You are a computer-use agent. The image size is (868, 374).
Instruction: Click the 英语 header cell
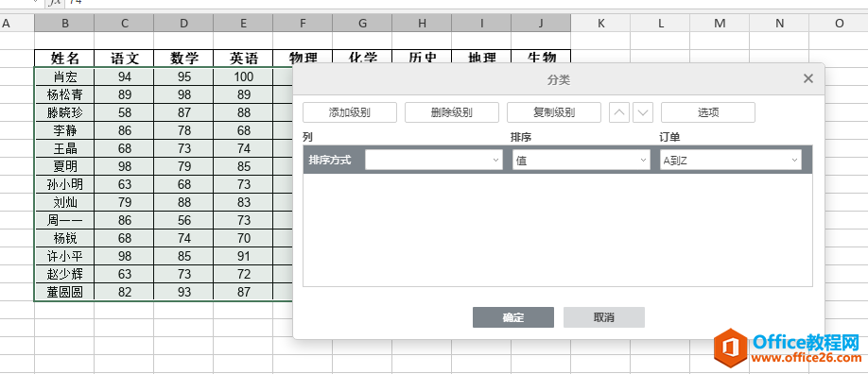click(244, 59)
